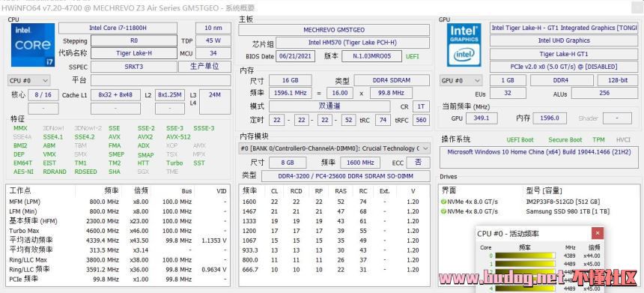This screenshot has width=644, height=293.
Task: Select the tRFC value 560
Action: coord(421,120)
